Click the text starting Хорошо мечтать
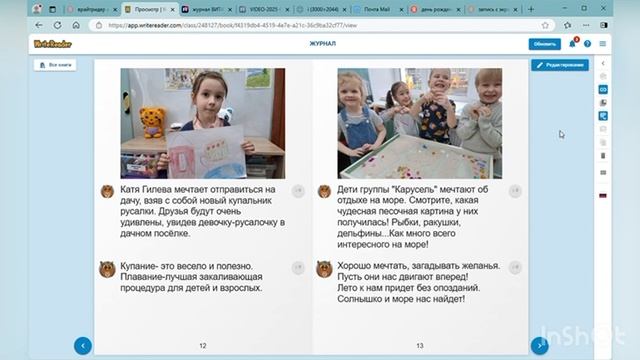 coord(418,282)
